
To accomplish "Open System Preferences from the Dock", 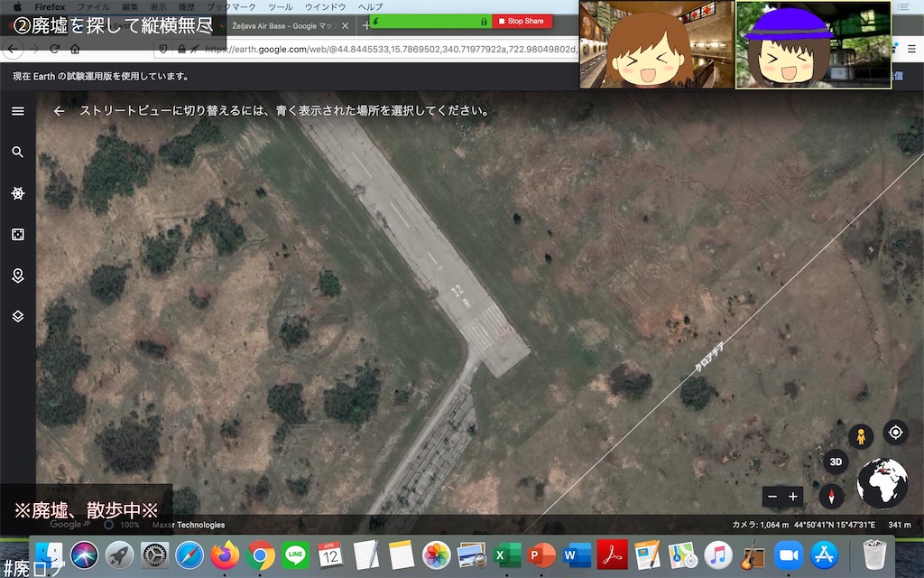I will [154, 555].
